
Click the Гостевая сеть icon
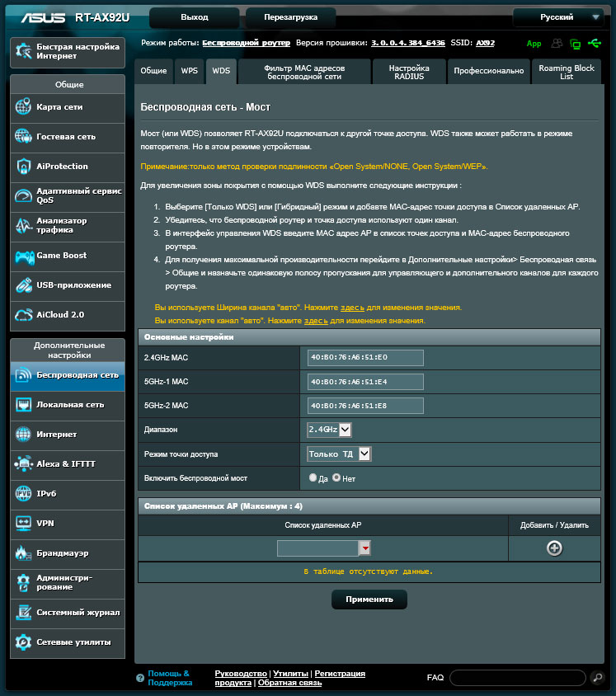click(23, 137)
